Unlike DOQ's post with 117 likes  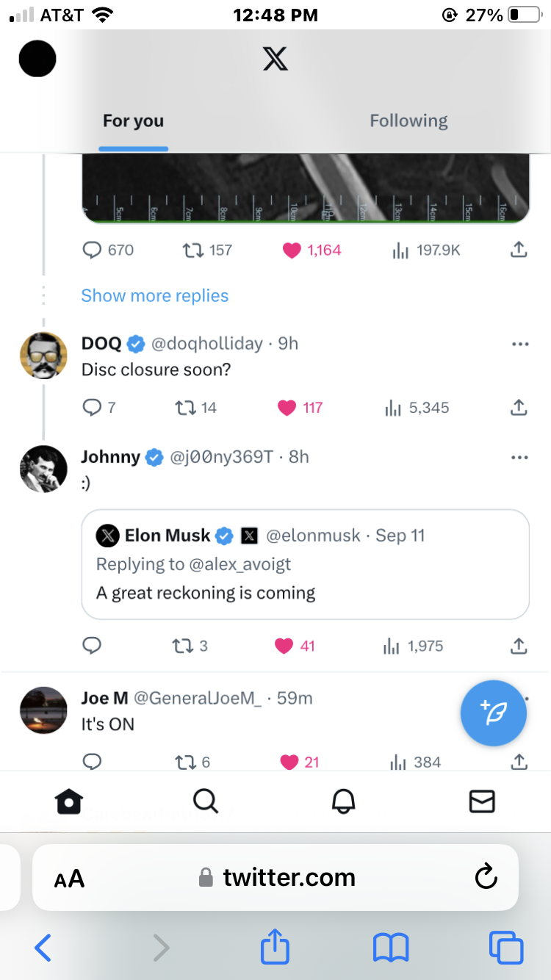click(x=287, y=408)
